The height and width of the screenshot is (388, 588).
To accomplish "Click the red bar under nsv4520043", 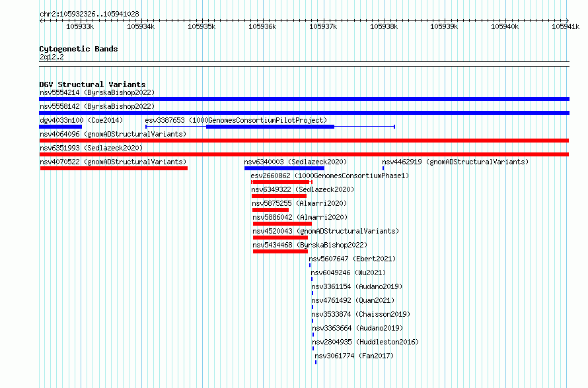I will (x=281, y=238).
